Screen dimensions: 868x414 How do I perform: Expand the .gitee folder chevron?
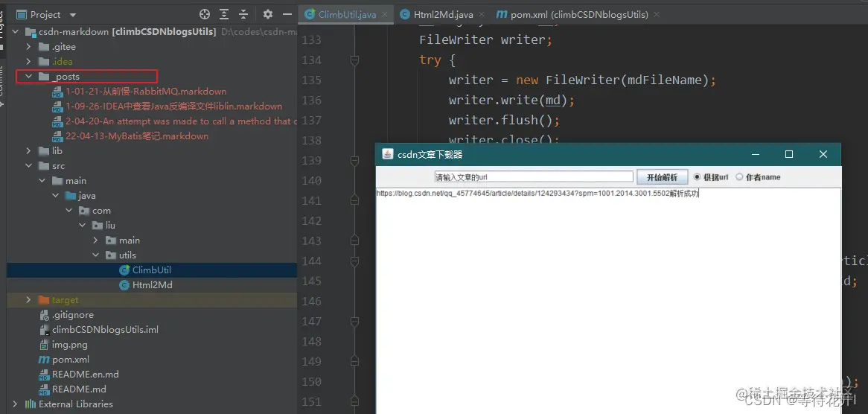[x=29, y=47]
